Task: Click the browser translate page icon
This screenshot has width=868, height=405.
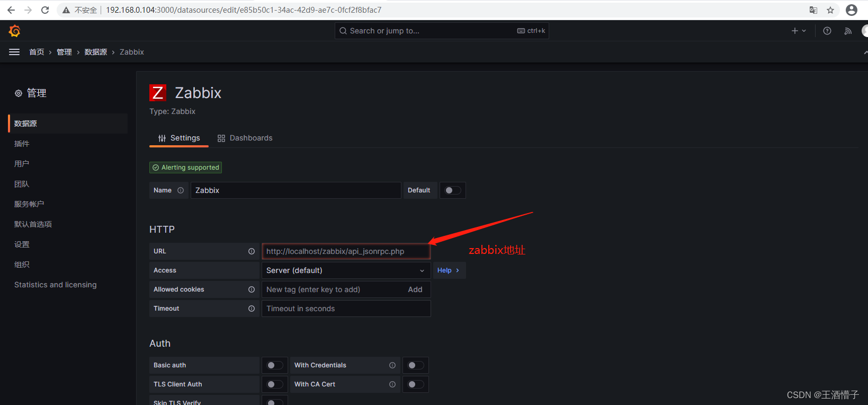Action: [x=813, y=10]
